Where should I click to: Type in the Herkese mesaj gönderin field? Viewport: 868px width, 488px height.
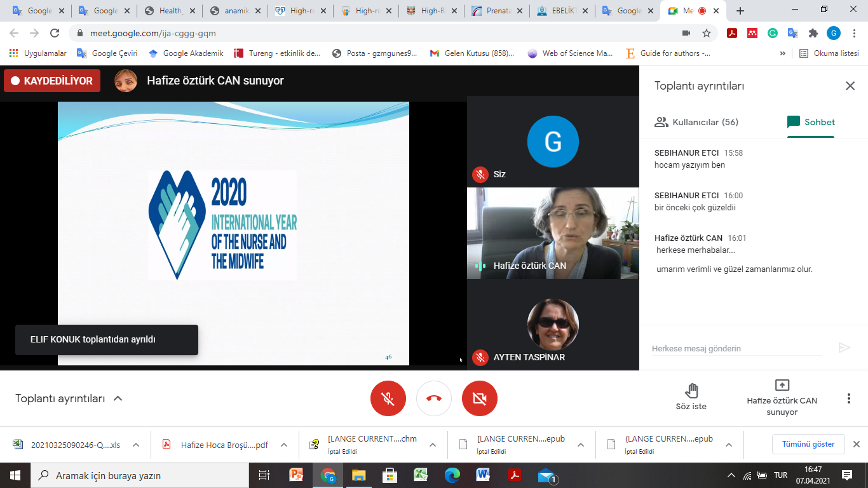pyautogui.click(x=737, y=348)
